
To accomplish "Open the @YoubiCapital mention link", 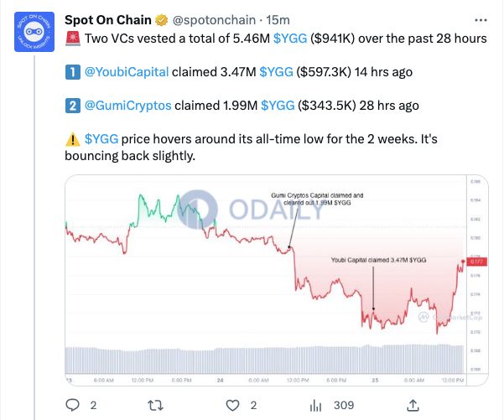I will click(x=127, y=72).
